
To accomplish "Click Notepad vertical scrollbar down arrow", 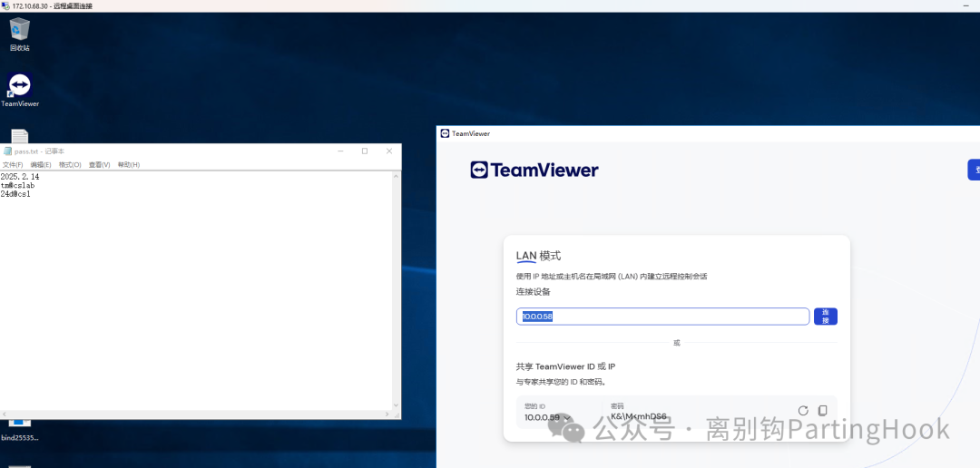I will point(397,405).
